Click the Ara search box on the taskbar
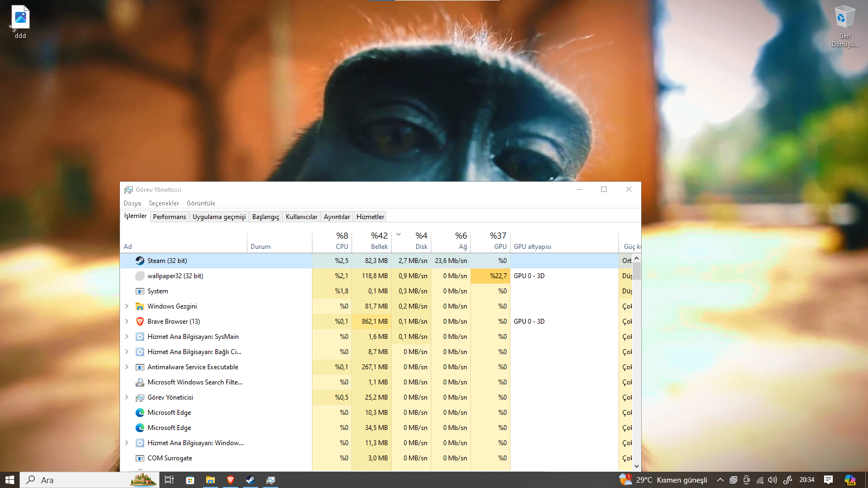The width and height of the screenshot is (868, 488). [90, 480]
